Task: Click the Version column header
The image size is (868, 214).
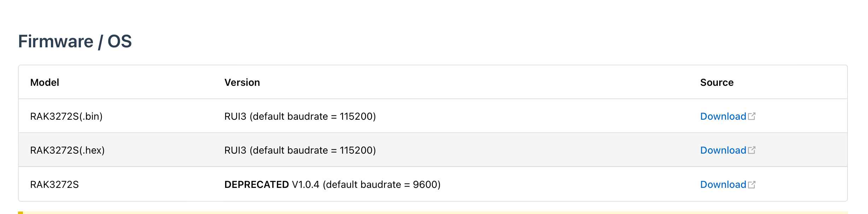Action: click(x=242, y=82)
